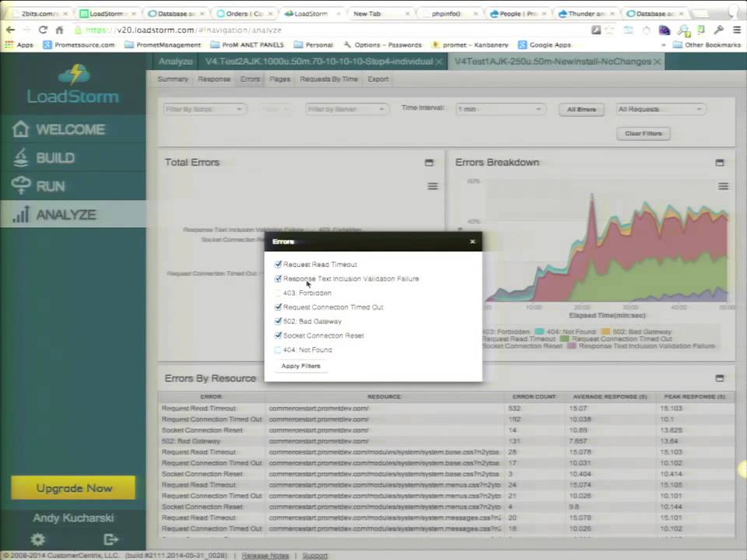Open the Export tab
This screenshot has height=560, width=747.
tap(378, 79)
